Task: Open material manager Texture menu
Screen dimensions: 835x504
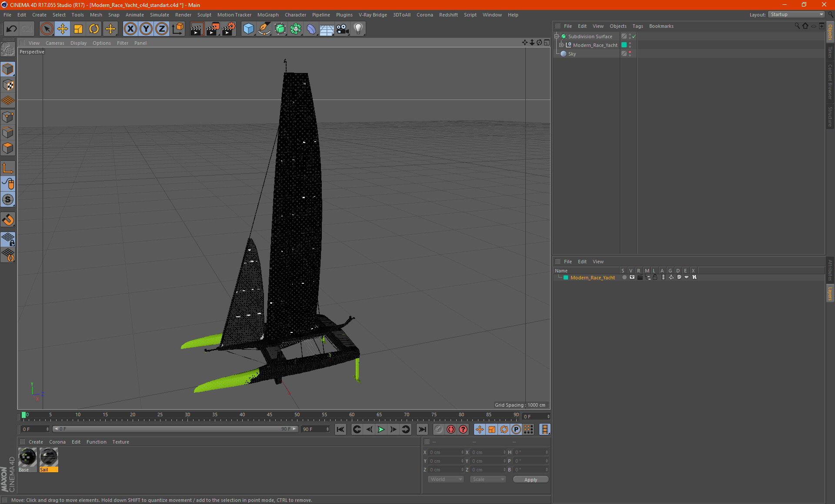Action: 120,442
